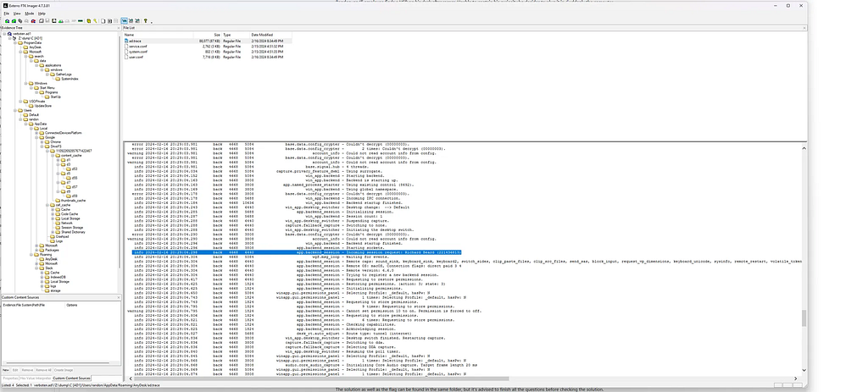Select the AnyDesk folder under ProgramData
This screenshot has height=392, width=868.
[x=35, y=47]
